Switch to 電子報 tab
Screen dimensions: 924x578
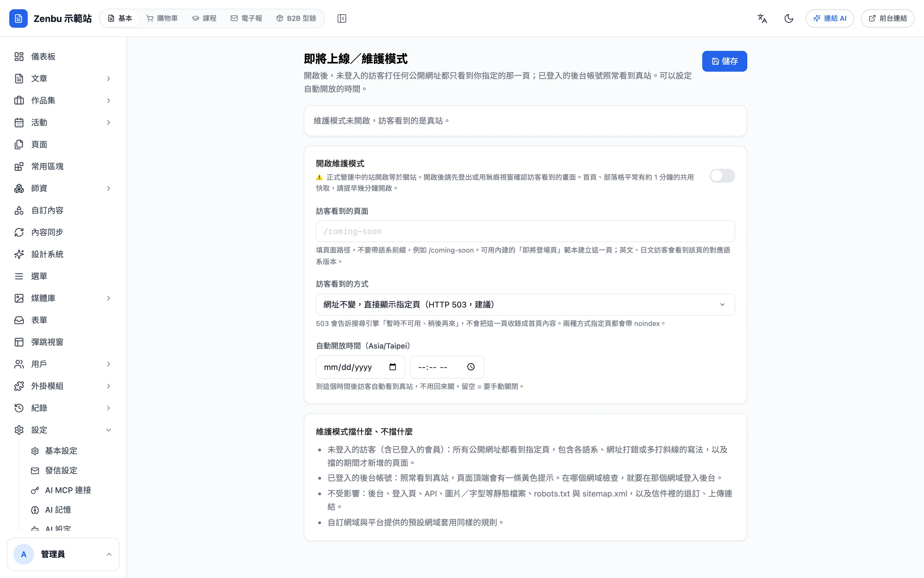(x=246, y=18)
